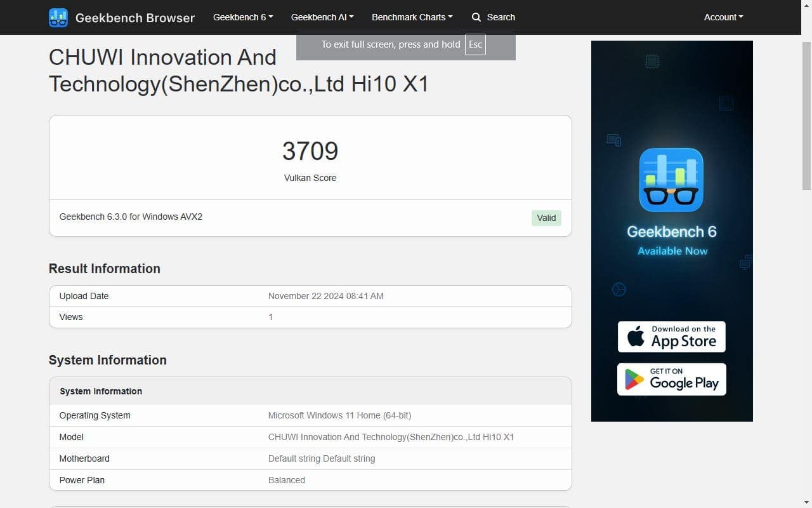Click the Balanced power plan value

point(287,480)
